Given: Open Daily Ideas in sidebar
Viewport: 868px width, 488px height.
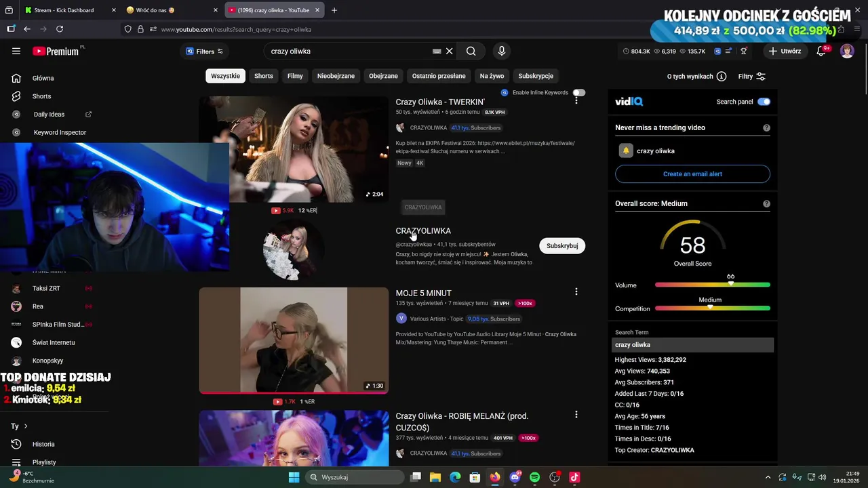Looking at the screenshot, I should [x=52, y=115].
